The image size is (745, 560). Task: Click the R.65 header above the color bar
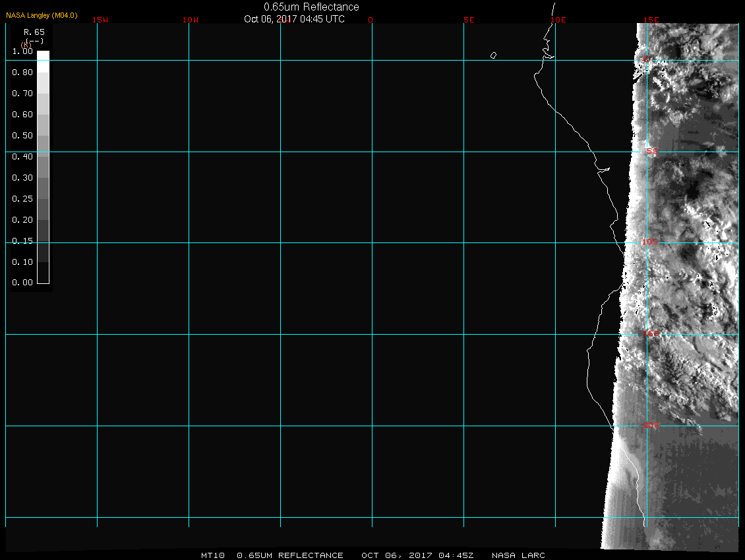coord(33,32)
